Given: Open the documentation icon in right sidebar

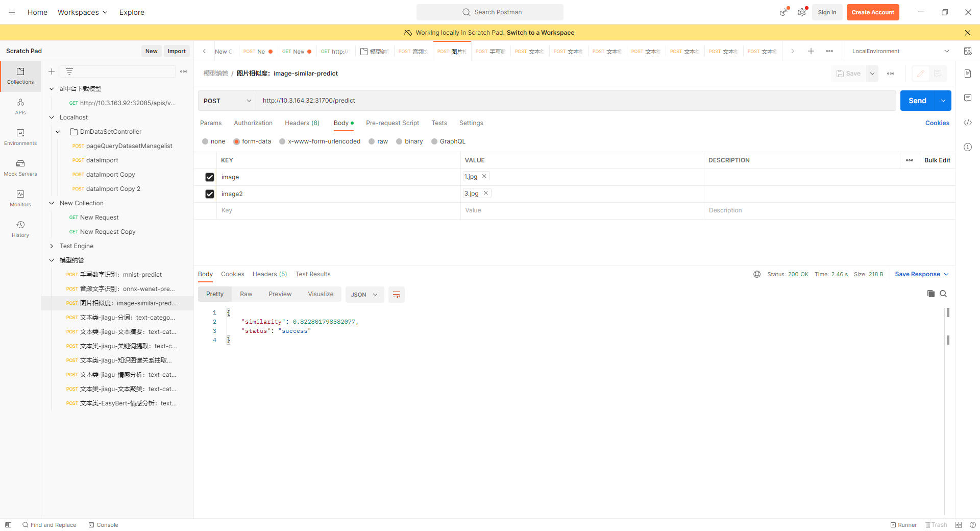Looking at the screenshot, I should tap(968, 74).
